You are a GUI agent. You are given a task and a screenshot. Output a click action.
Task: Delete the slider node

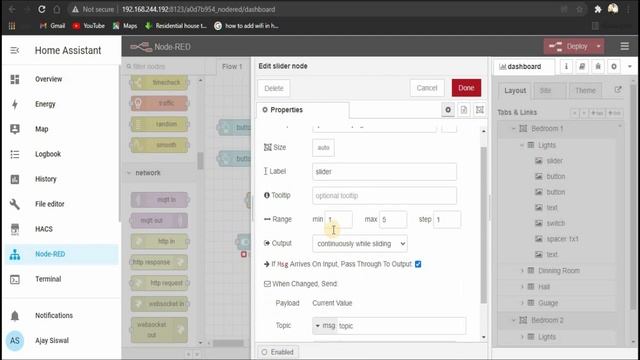coord(273,88)
